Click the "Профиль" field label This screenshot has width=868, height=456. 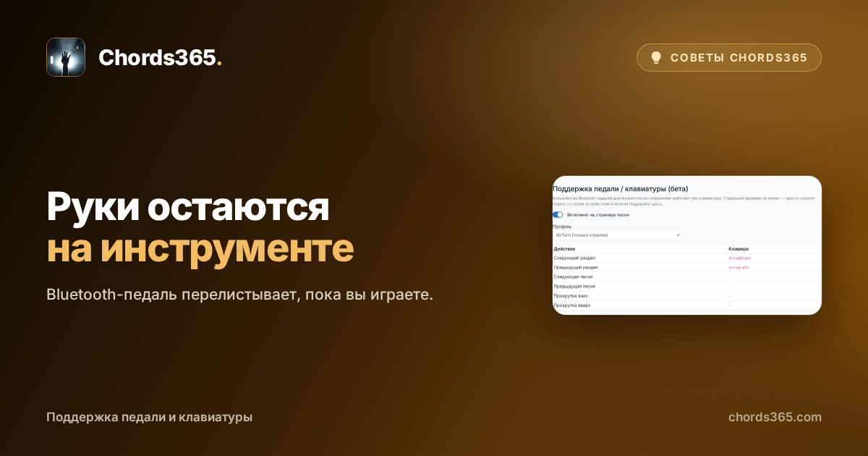point(562,227)
